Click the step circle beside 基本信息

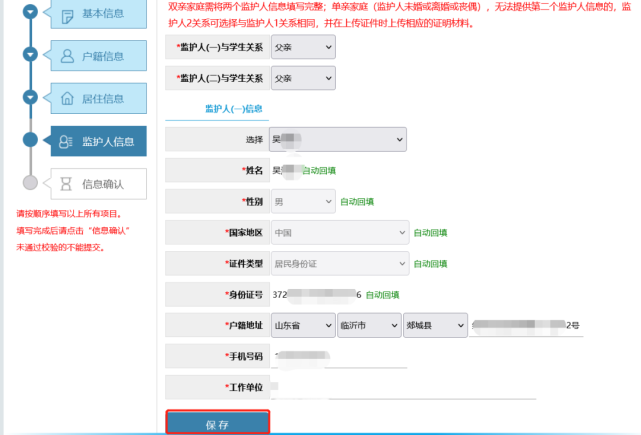pos(30,12)
